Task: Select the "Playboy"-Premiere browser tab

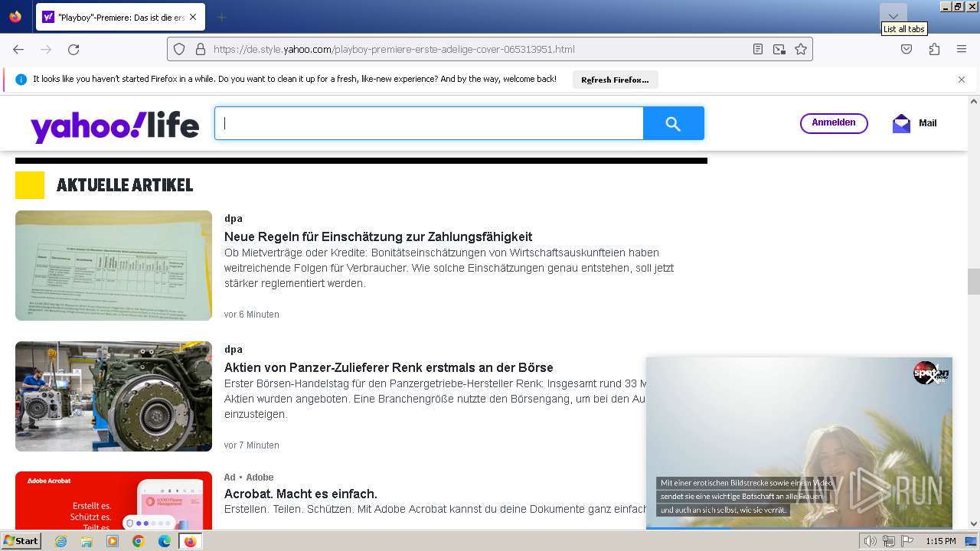Action: click(x=120, y=17)
